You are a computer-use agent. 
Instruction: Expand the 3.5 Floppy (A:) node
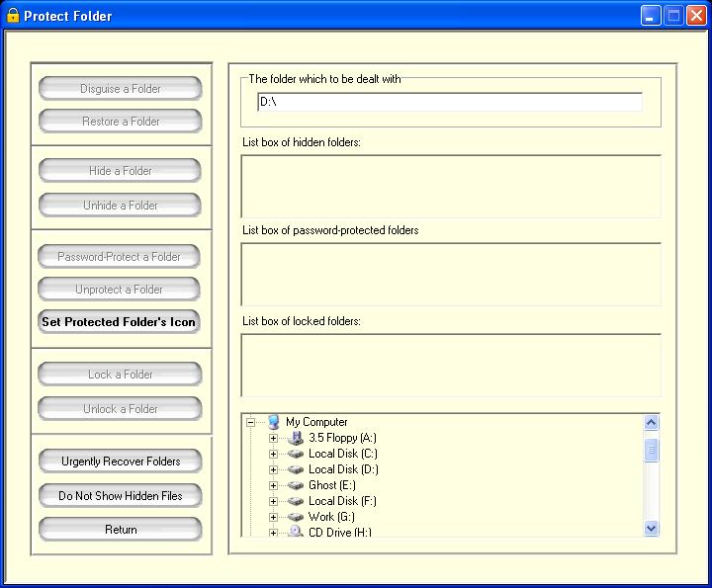click(x=273, y=438)
